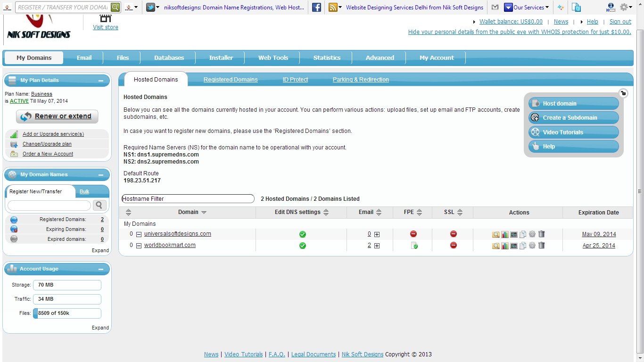Click copy-pages icon for worldbookmart.com
Viewport: 644px width, 362px height.
pos(523,246)
